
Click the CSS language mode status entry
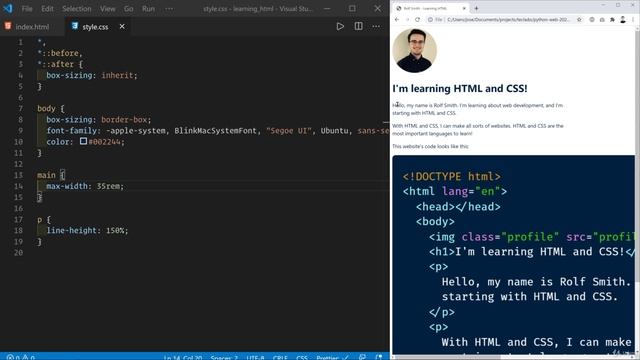302,357
